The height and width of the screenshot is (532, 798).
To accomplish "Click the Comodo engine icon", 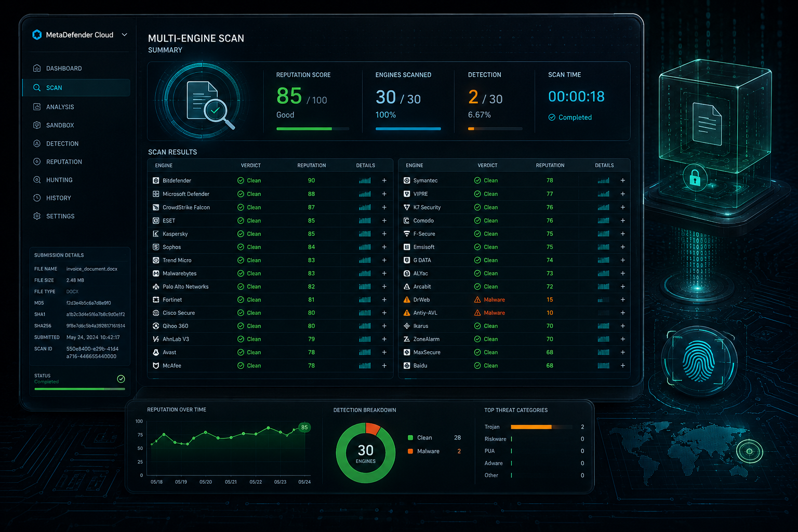I will click(407, 221).
